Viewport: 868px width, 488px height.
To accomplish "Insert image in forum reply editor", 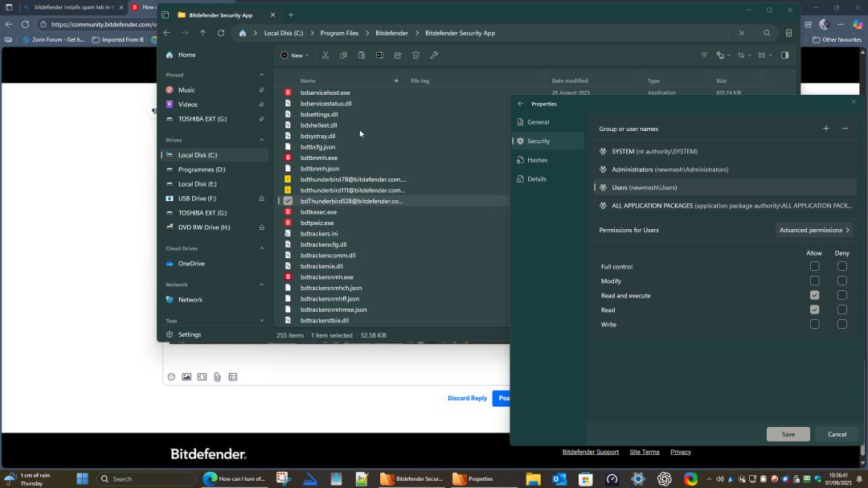I will point(186,377).
